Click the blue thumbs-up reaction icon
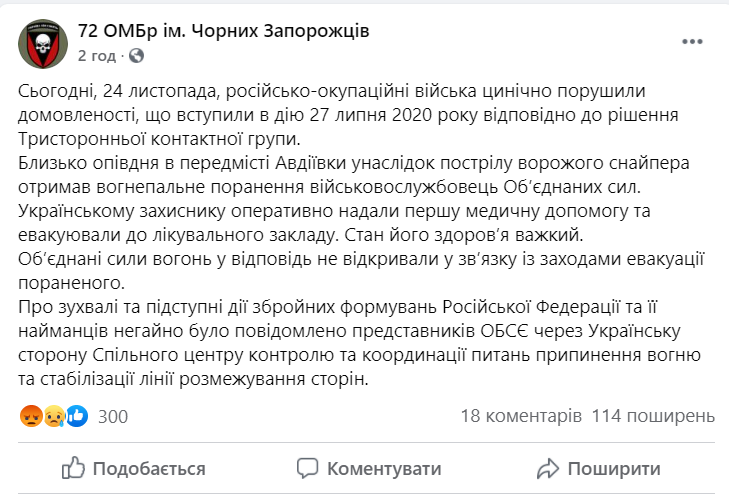The height and width of the screenshot is (499, 729). (x=77, y=416)
